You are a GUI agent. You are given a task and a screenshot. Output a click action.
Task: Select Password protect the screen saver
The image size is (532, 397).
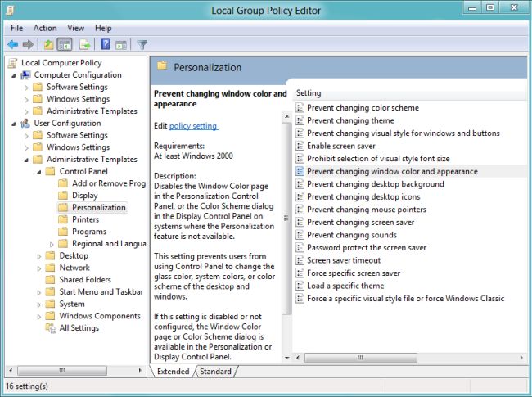[x=367, y=248]
